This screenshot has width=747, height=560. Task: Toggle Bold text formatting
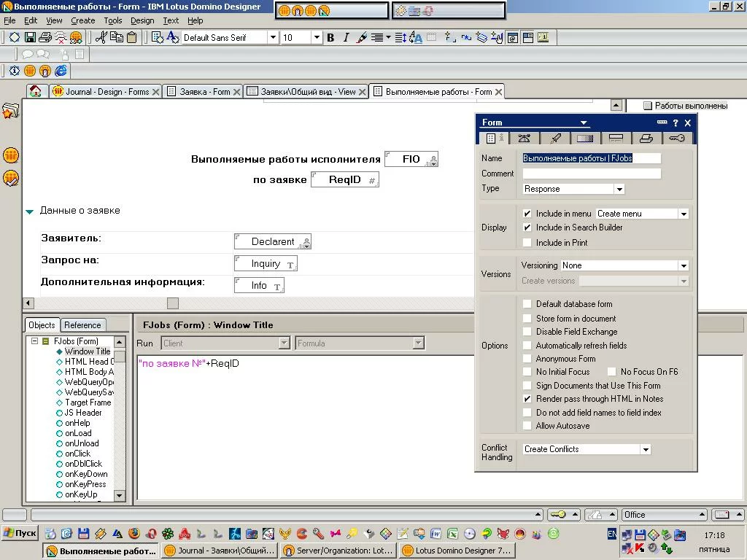tap(330, 37)
